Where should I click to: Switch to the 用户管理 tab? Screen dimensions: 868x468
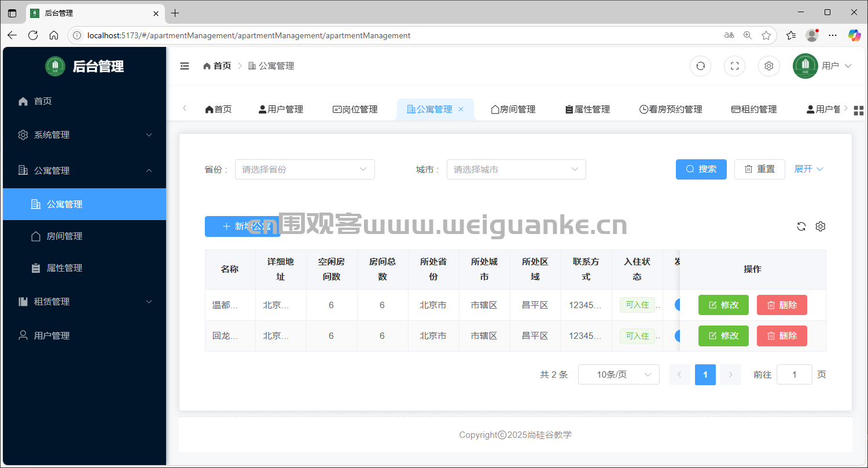coord(281,109)
